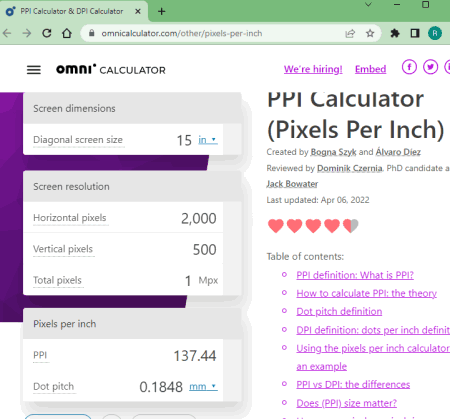Edit the horizontal pixels value 2,000
Image resolution: width=450 pixels, height=419 pixels.
199,218
